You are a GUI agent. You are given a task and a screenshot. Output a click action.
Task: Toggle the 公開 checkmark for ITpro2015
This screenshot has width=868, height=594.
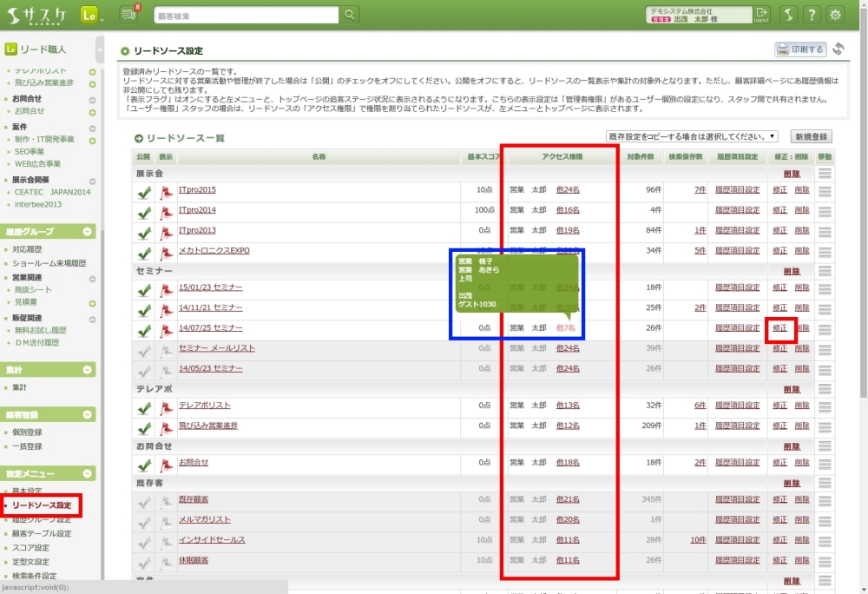(144, 191)
